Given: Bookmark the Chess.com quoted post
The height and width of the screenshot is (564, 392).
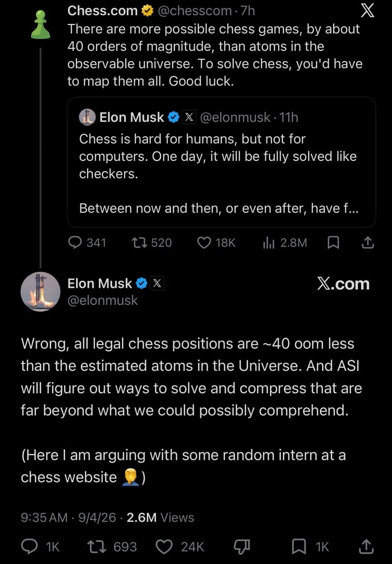Looking at the screenshot, I should (x=333, y=242).
